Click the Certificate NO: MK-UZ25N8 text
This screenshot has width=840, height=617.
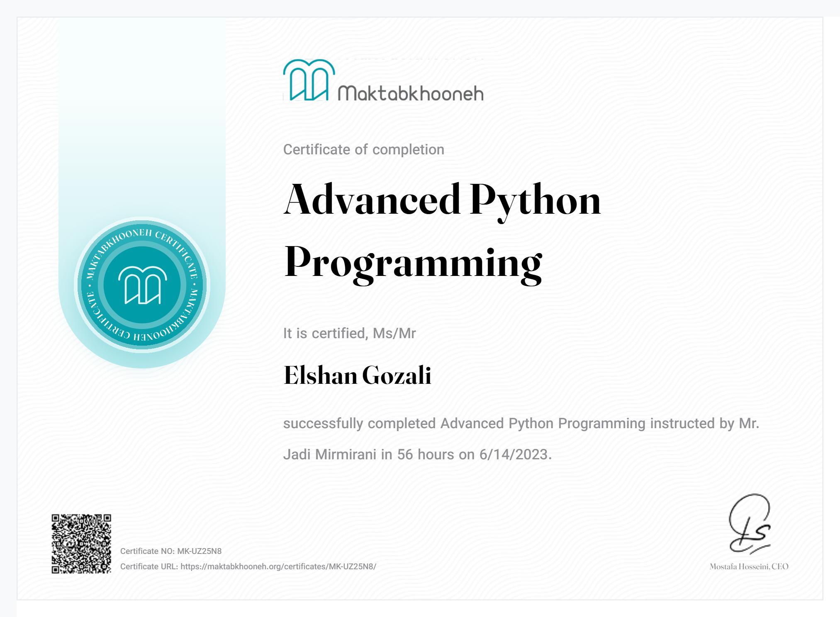(x=171, y=551)
